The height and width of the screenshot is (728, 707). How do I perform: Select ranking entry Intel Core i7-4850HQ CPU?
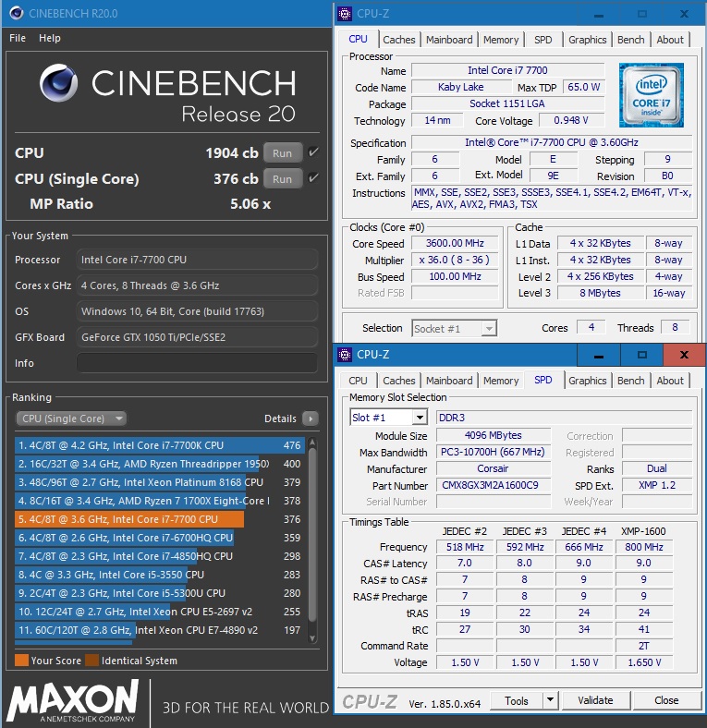click(160, 556)
